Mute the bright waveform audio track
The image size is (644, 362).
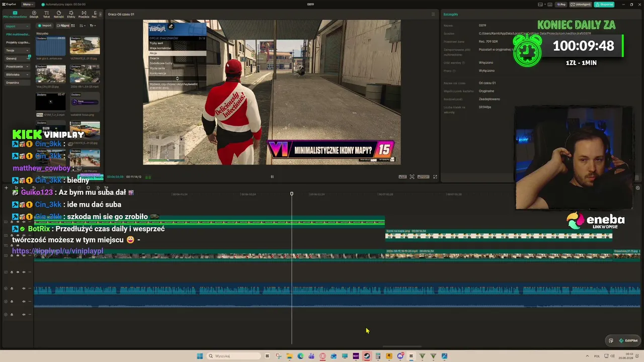[24, 289]
